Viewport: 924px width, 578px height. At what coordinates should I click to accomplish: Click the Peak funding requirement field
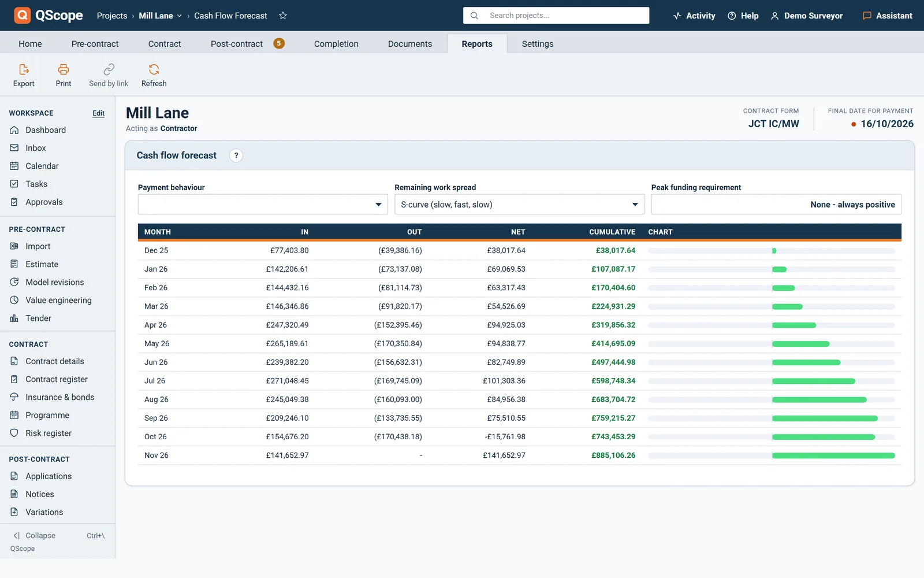tap(776, 204)
